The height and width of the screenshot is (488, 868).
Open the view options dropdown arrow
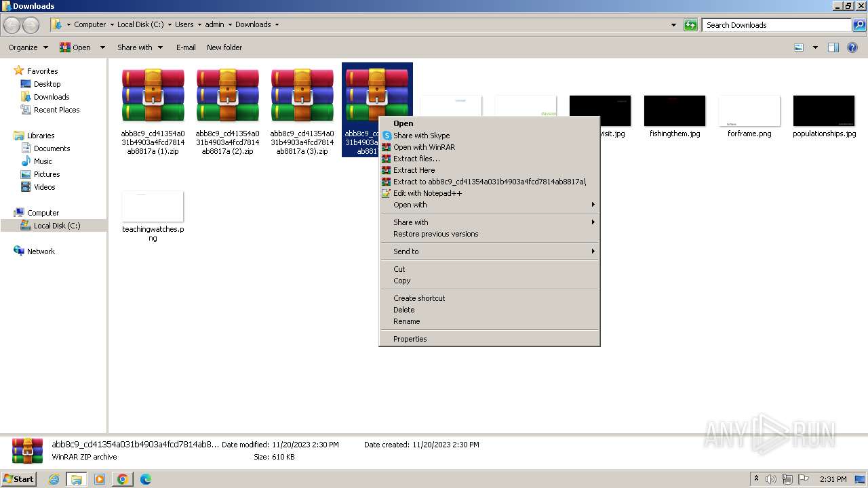815,47
